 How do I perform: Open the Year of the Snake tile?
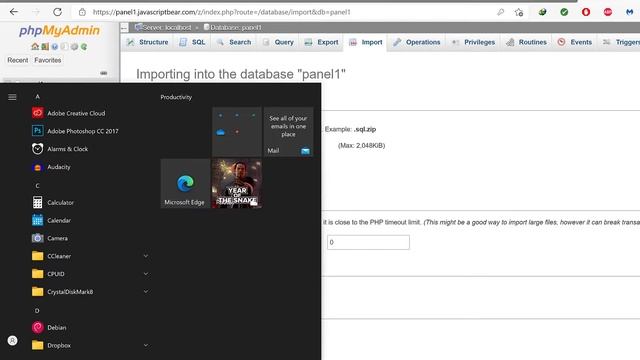237,183
